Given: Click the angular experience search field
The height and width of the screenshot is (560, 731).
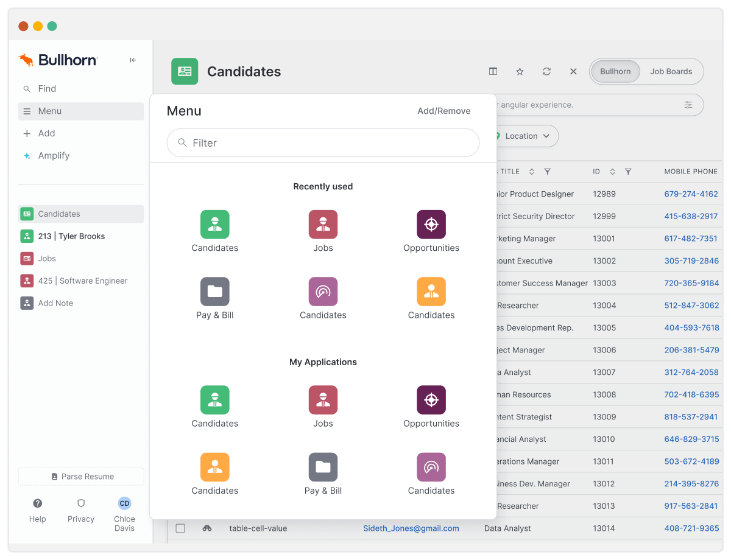Looking at the screenshot, I should pos(585,105).
